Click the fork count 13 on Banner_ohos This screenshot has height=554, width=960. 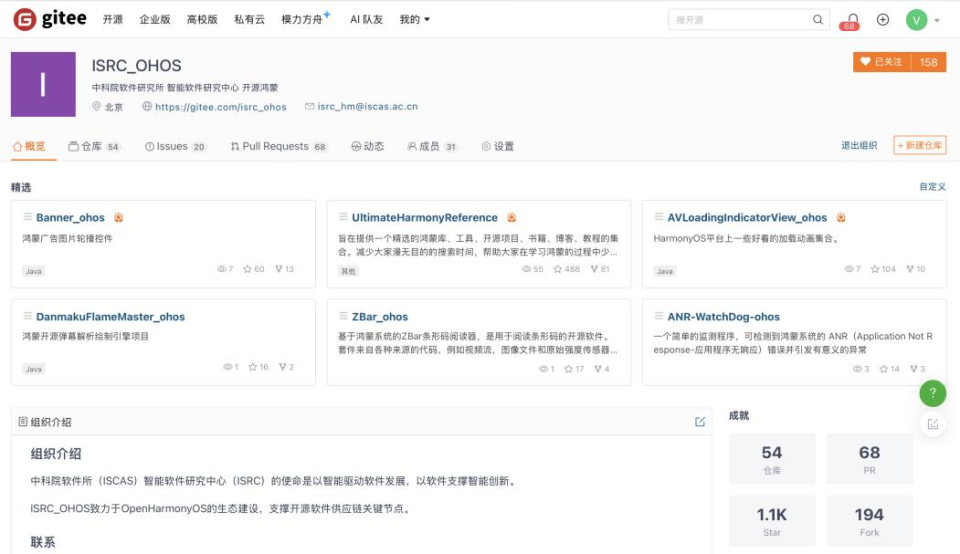[x=285, y=269]
